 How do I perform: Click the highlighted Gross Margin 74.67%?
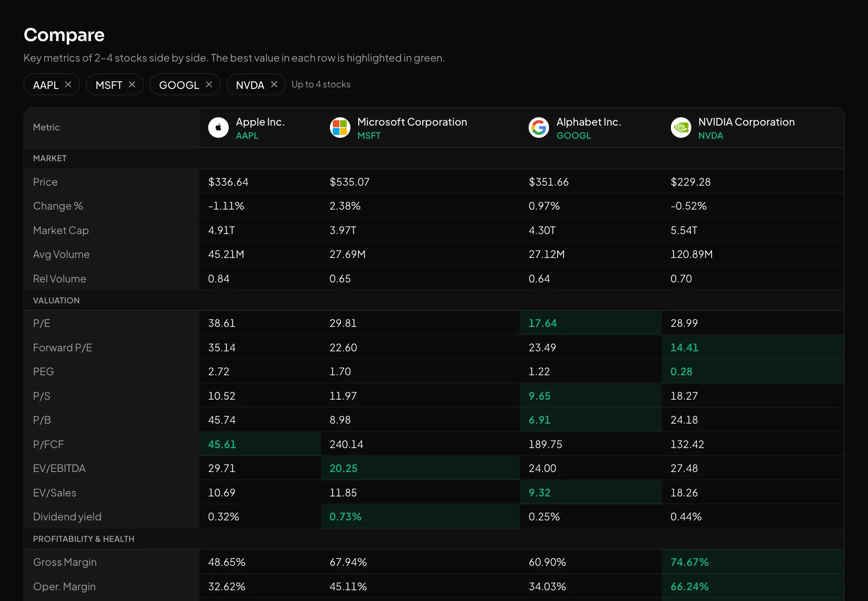[690, 562]
